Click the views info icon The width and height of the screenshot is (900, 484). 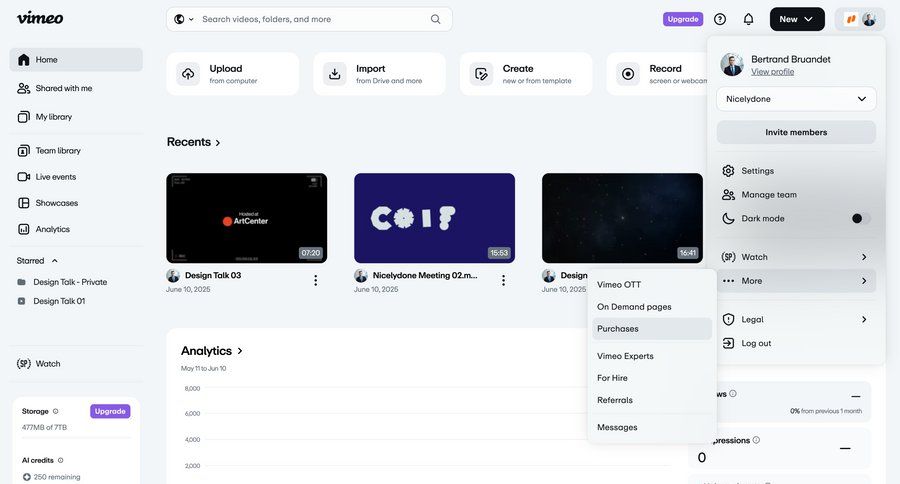[x=733, y=393]
